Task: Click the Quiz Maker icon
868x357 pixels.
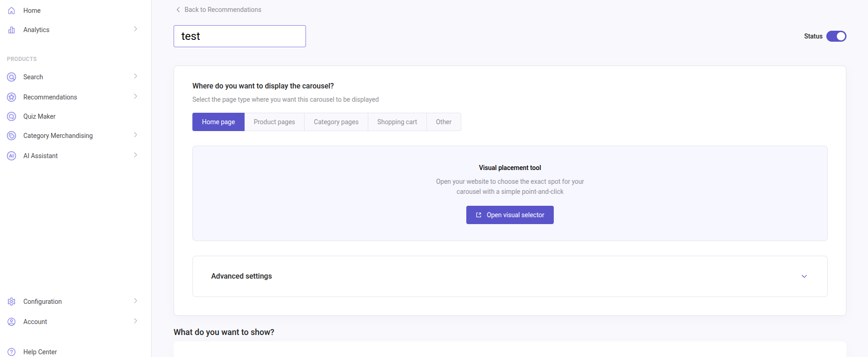Action: 11,116
